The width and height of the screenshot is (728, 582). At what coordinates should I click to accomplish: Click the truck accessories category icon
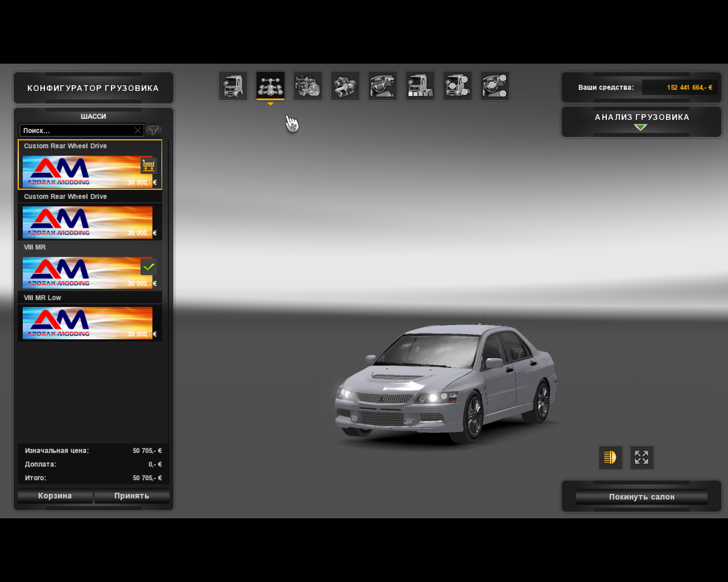pyautogui.click(x=420, y=85)
